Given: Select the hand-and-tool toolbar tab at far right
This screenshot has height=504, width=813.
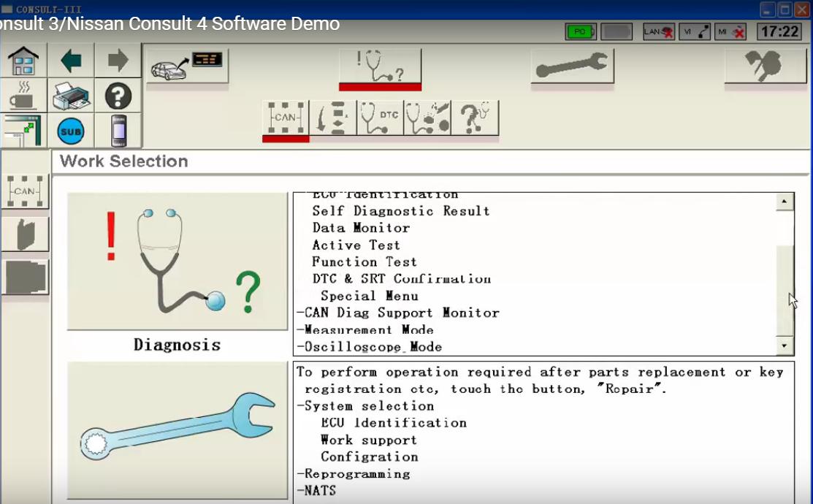Looking at the screenshot, I should click(x=766, y=66).
